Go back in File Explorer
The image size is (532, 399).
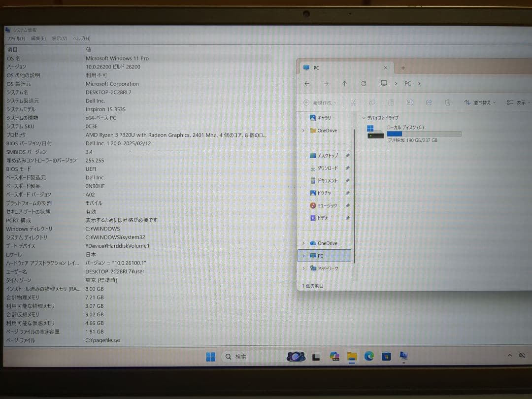[x=307, y=83]
